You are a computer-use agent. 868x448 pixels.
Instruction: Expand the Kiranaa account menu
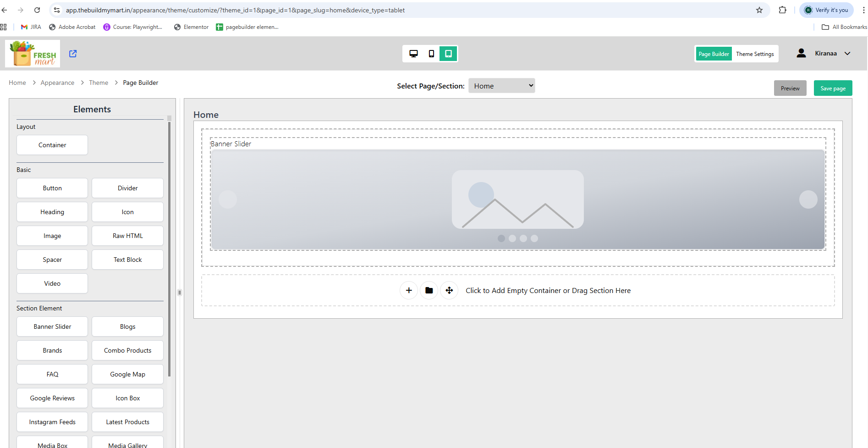pos(847,53)
